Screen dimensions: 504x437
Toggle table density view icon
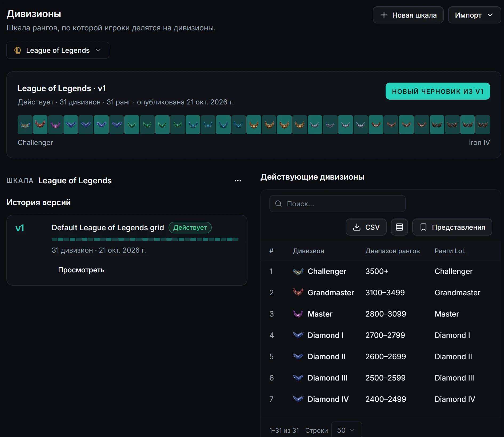coord(399,227)
